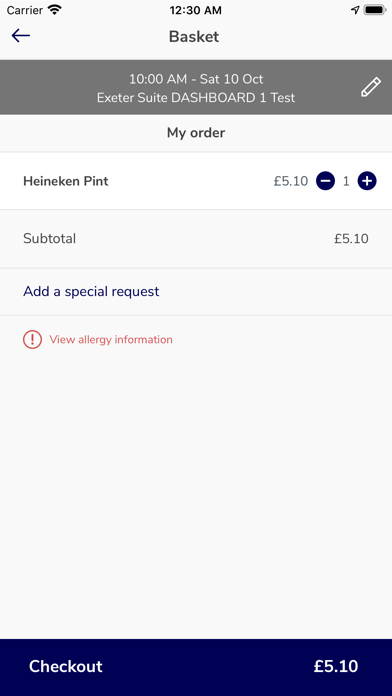Open the View allergy information link
392x696 pixels.
tap(111, 340)
